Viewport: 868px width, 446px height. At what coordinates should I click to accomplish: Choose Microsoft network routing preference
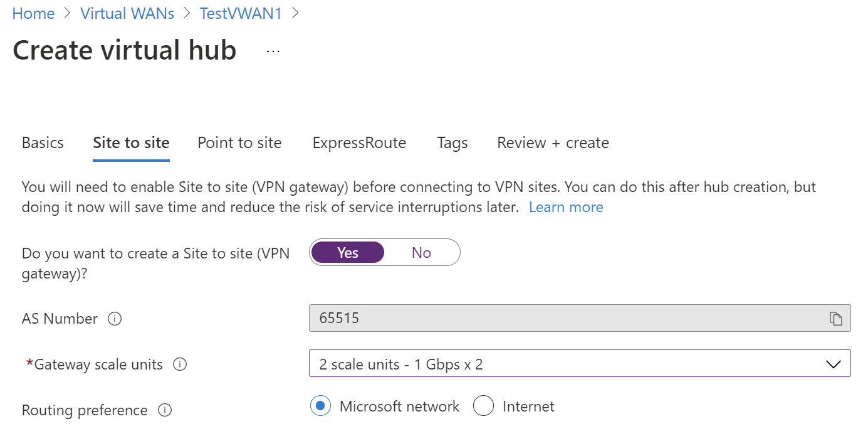coord(320,406)
